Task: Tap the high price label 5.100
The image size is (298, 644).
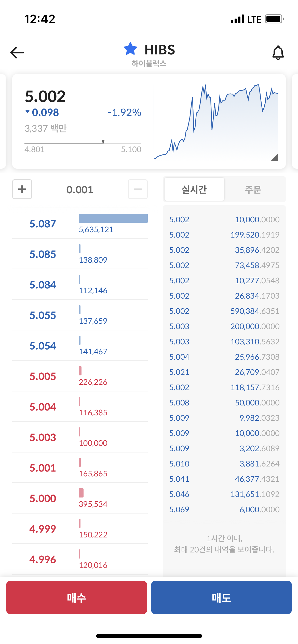Action: [131, 149]
